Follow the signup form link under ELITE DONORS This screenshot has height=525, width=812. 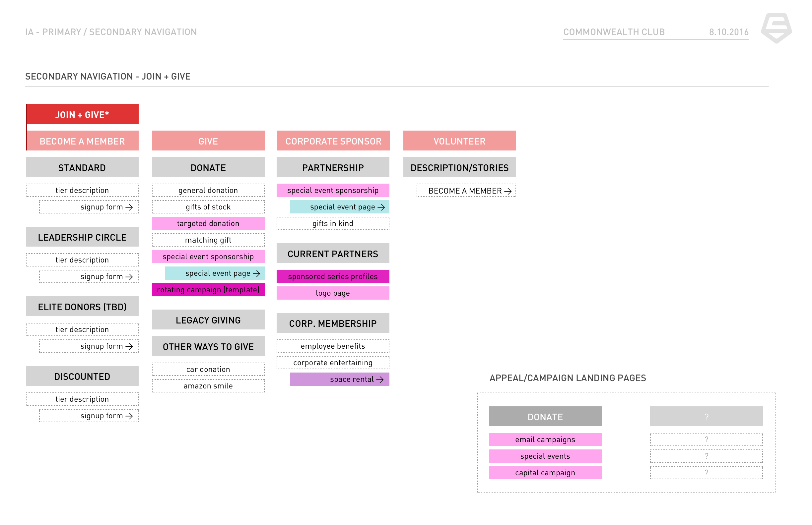click(x=89, y=346)
